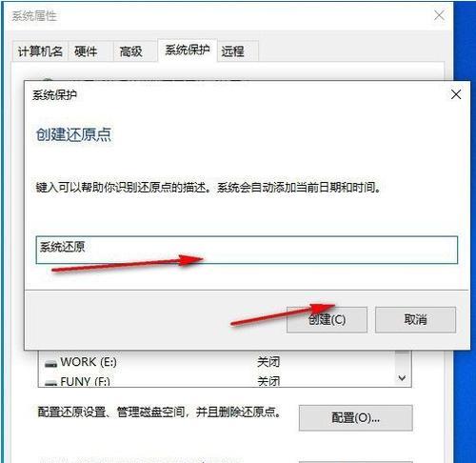
Task: Switch to the 计算机名 tab
Action: tap(40, 51)
